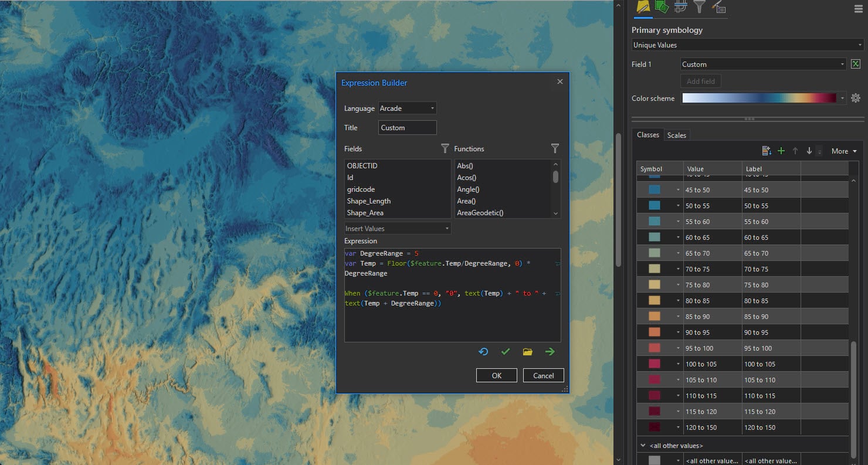Image resolution: width=868 pixels, height=465 pixels.
Task: Collapse the all other values group
Action: [x=643, y=446]
